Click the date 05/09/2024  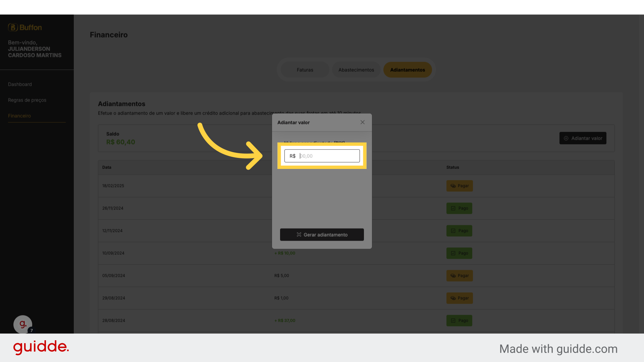114,276
